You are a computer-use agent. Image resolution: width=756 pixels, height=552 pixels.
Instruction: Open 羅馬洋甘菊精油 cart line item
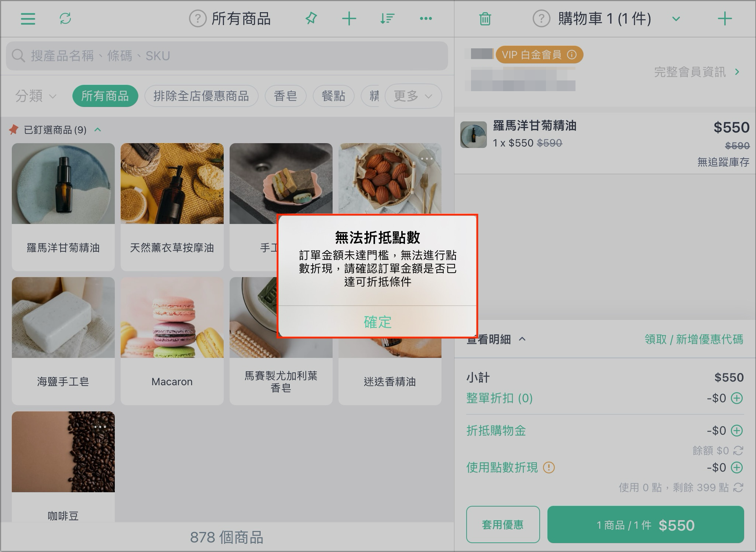[x=605, y=143]
